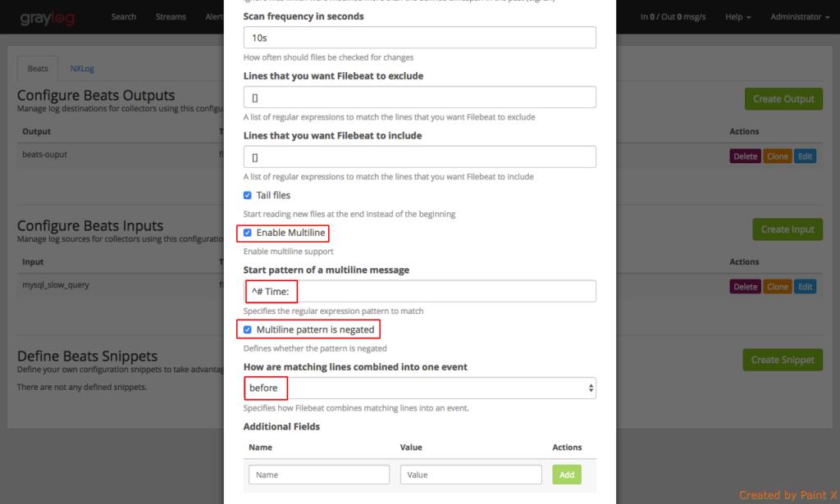This screenshot has width=840, height=504.
Task: Open the matching lines combination dropdown
Action: coord(418,388)
